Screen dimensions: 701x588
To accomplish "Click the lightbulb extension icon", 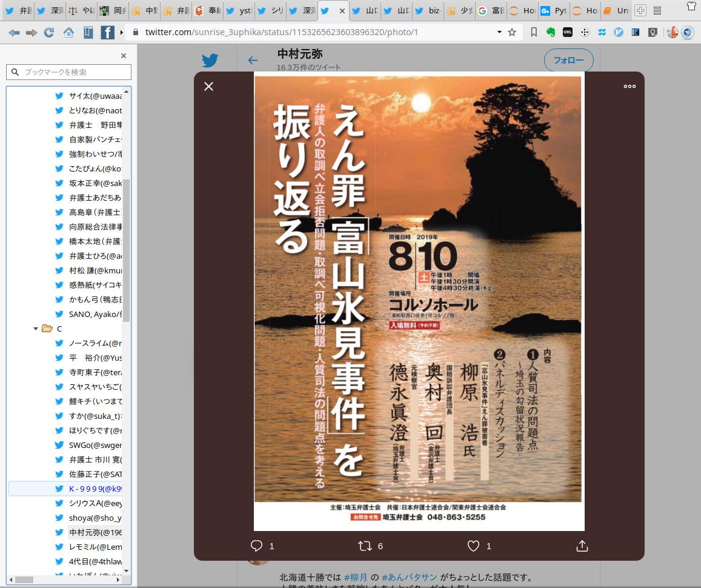I will pos(653,32).
